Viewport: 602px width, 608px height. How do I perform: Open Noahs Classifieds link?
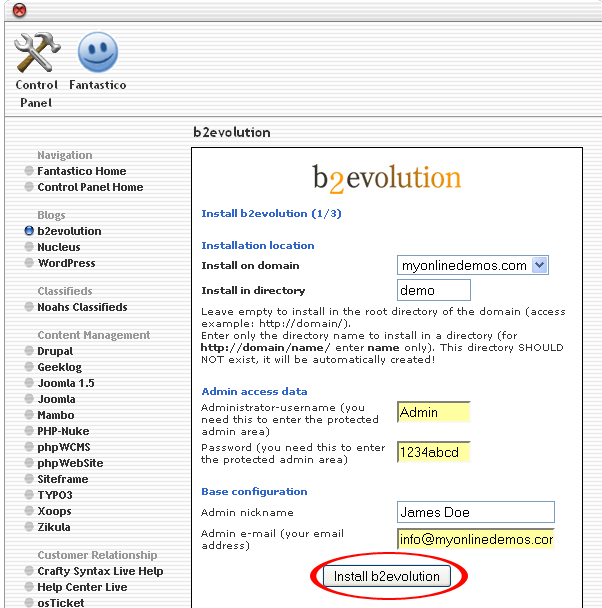click(x=82, y=307)
